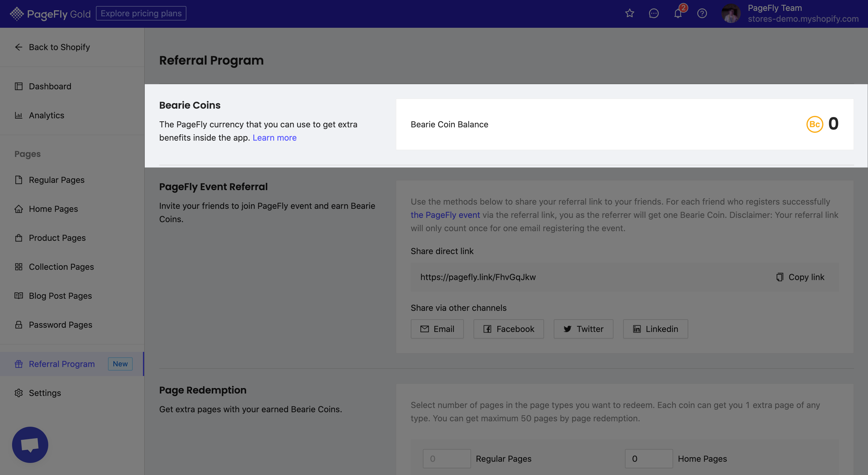This screenshot has height=475, width=868.
Task: Click the PageFly Event Referral heading
Action: [213, 187]
